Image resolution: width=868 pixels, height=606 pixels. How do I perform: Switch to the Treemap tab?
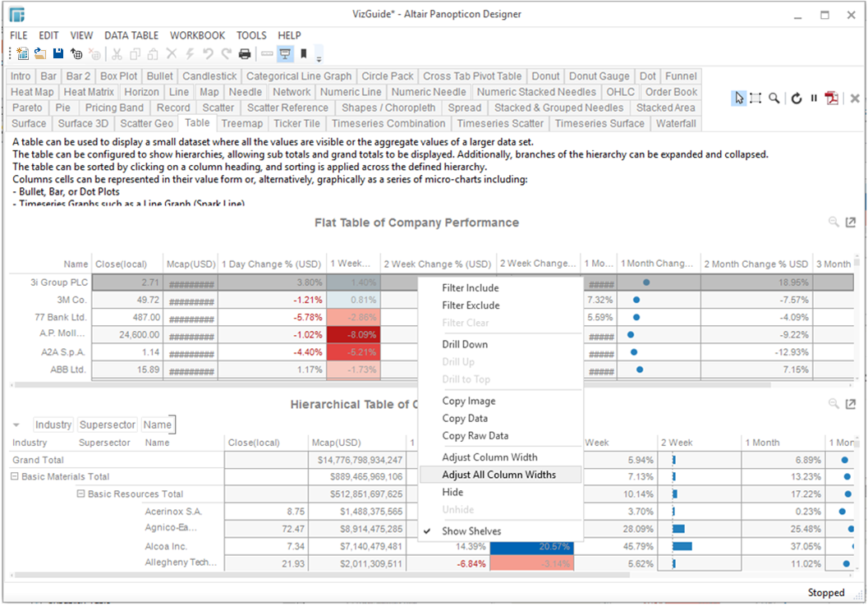(241, 123)
